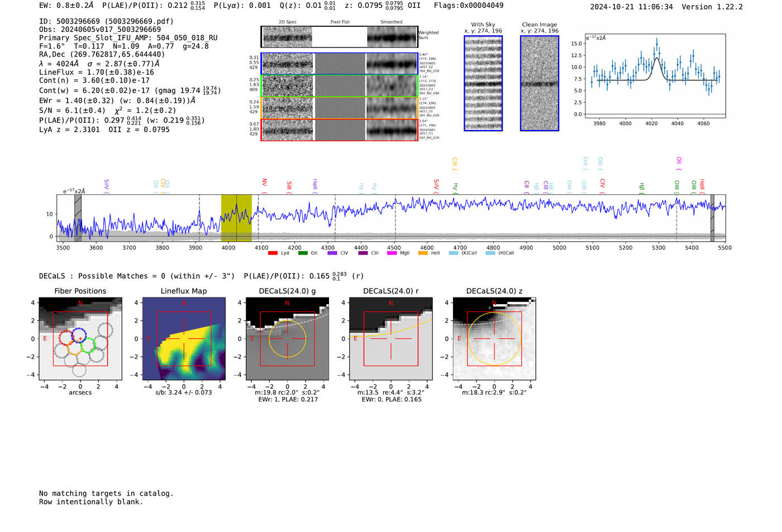
Task: Click the Flags:0x00004049 text in header
Action: [468, 6]
